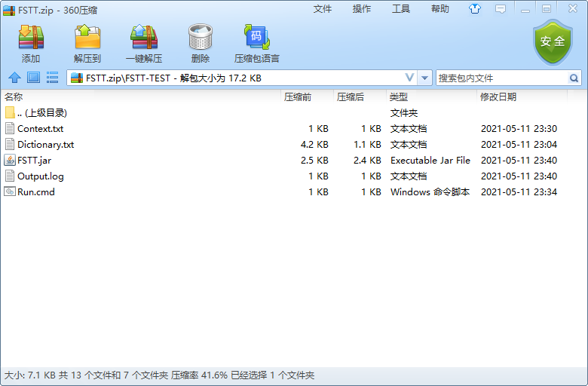Viewport: 588px width, 386px height.
Task: Click the 文件夹 type cell of parent directory
Action: (404, 113)
